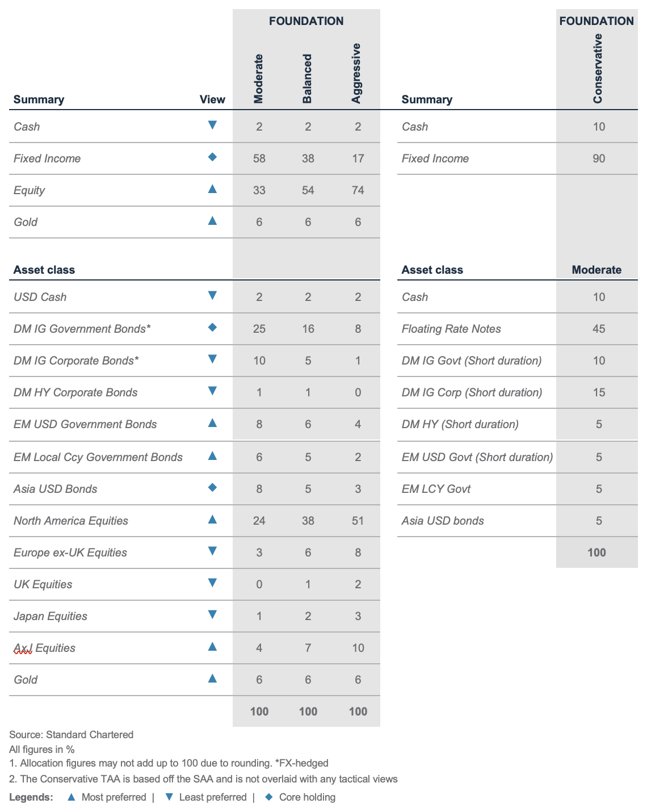Click the Core holding diamond in the legend
The height and width of the screenshot is (812, 647).
pyautogui.click(x=269, y=797)
